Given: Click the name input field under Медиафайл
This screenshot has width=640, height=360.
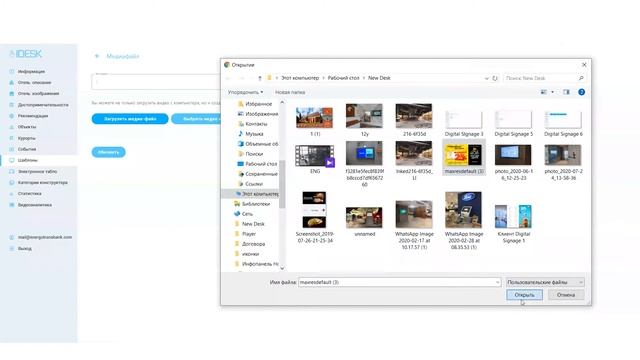Looking at the screenshot, I should pyautogui.click(x=156, y=82).
